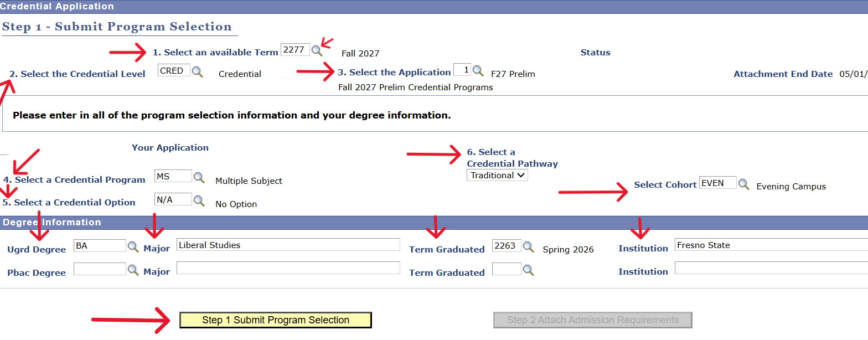Click the empty Pbac Major field

(x=288, y=268)
